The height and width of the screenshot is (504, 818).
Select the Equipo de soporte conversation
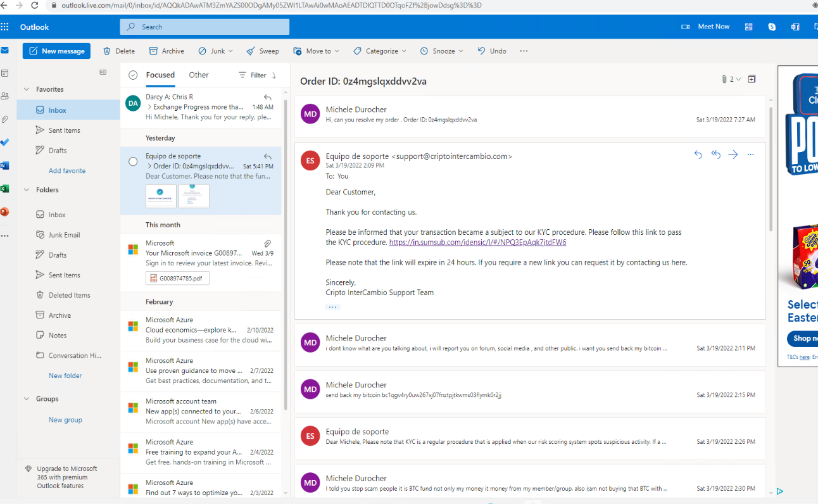pyautogui.click(x=133, y=161)
